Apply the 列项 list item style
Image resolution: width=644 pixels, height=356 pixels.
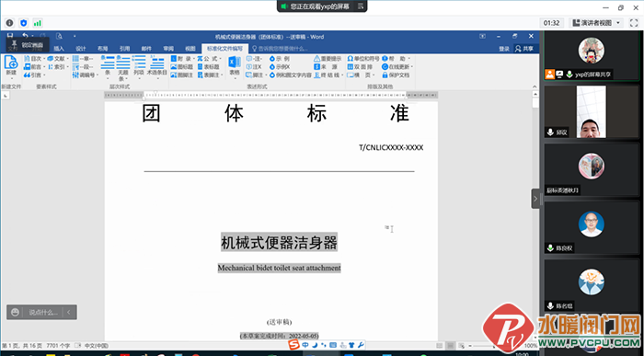click(139, 66)
